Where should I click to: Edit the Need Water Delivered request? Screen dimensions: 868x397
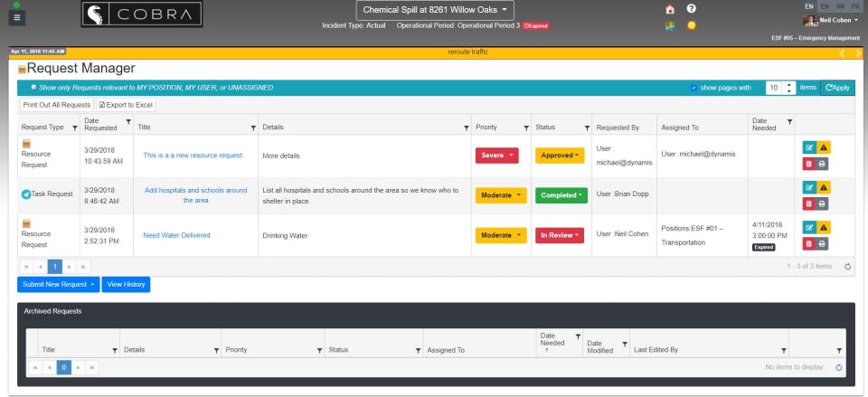808,227
